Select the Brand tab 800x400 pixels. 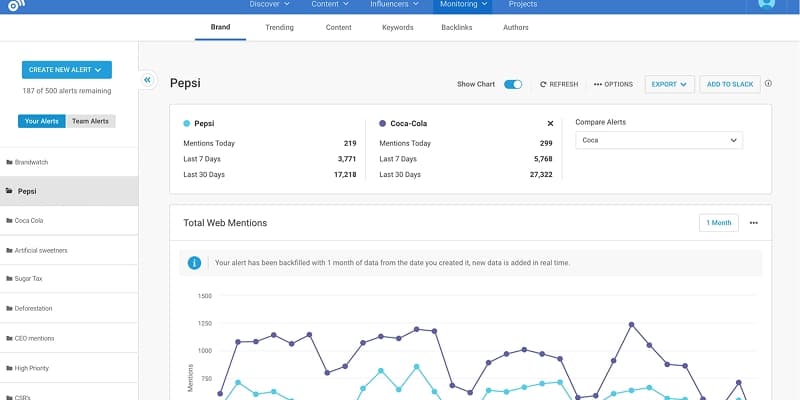[220, 28]
